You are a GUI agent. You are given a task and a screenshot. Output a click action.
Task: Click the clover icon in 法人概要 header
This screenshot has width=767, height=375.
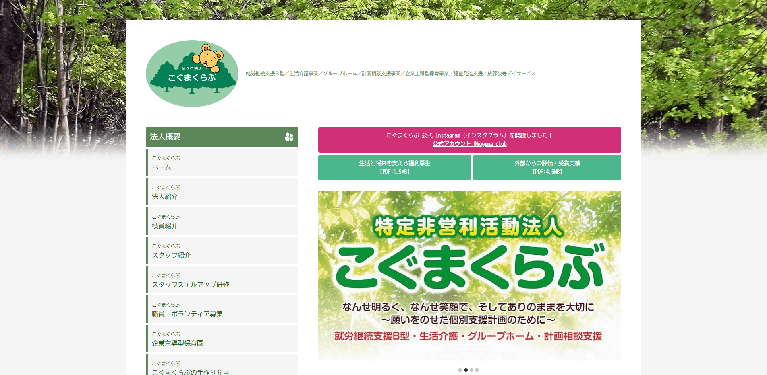(x=289, y=137)
